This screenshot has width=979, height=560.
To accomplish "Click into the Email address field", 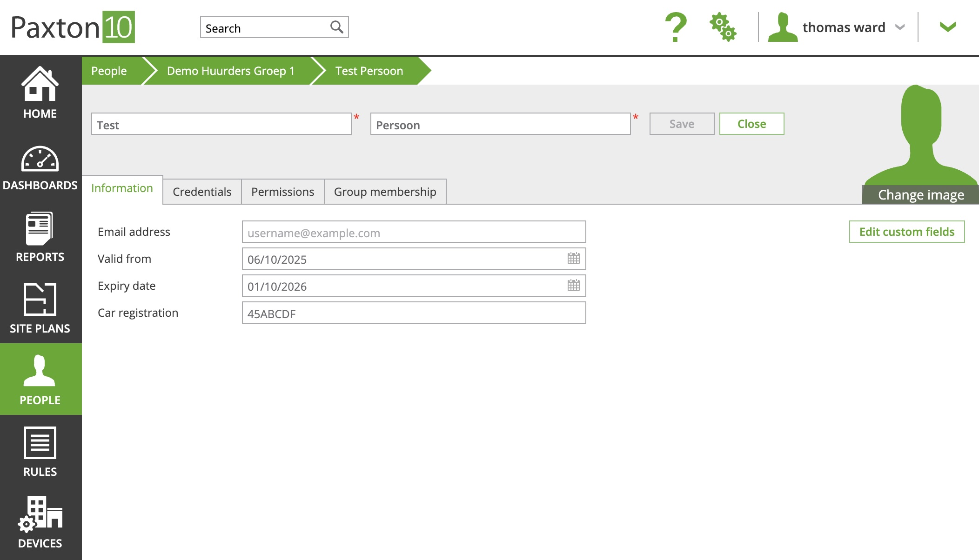I will click(x=413, y=232).
